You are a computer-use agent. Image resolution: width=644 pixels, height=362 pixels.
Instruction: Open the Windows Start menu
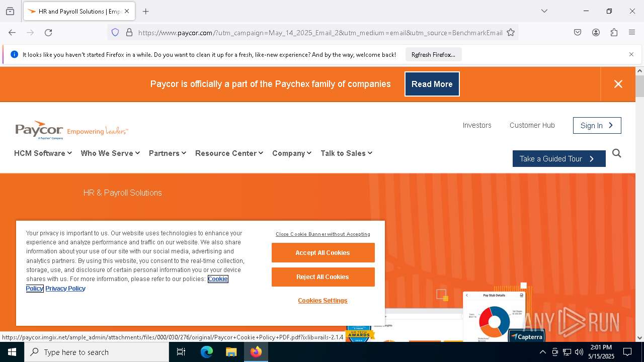click(12, 352)
